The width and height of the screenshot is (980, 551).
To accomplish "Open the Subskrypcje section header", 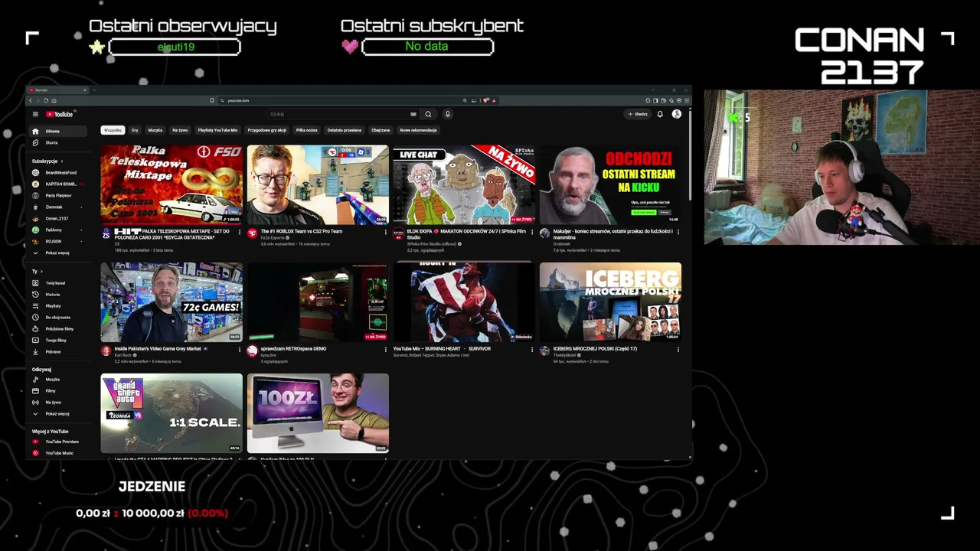I will (x=47, y=161).
